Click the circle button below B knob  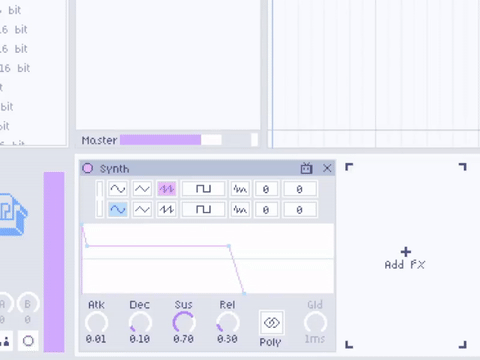pyautogui.click(x=28, y=341)
